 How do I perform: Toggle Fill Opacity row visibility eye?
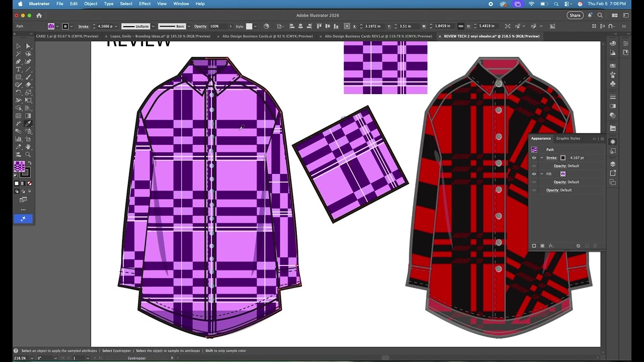pyautogui.click(x=534, y=182)
